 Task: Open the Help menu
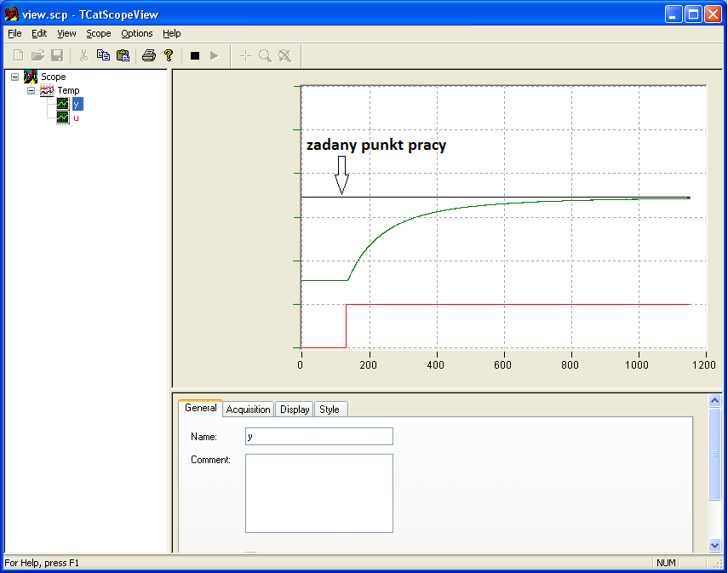(x=171, y=33)
